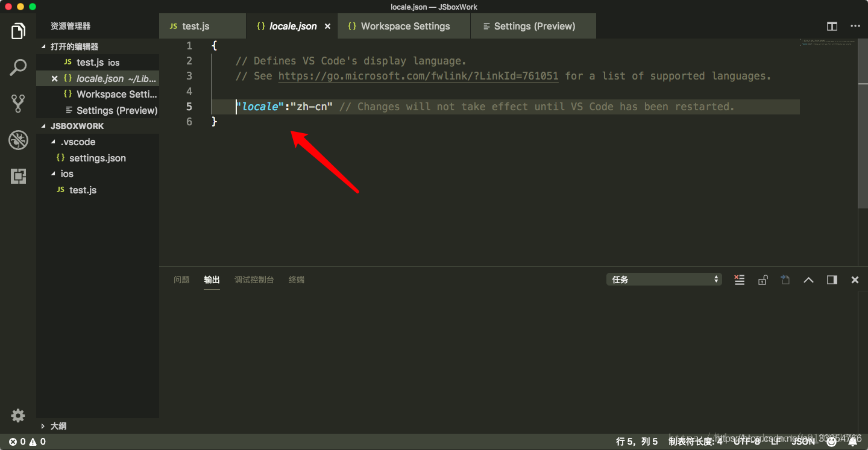
Task: Open settings.json in the file tree
Action: point(98,158)
